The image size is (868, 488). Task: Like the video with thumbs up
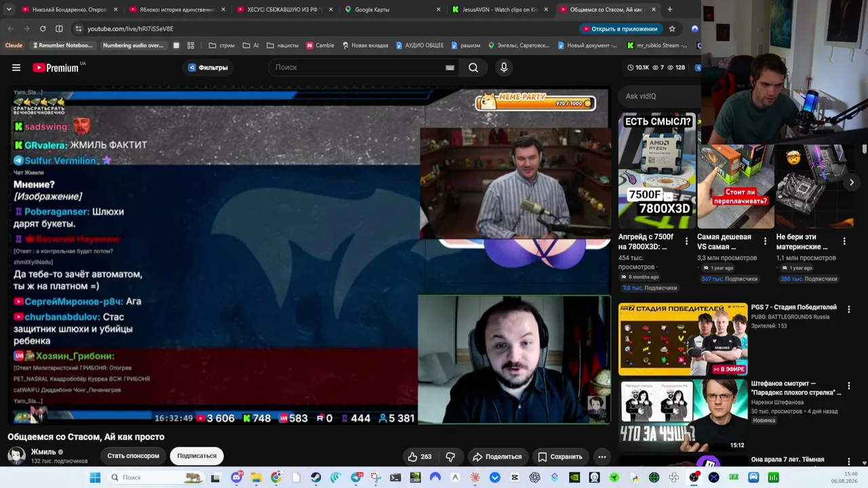(x=419, y=457)
